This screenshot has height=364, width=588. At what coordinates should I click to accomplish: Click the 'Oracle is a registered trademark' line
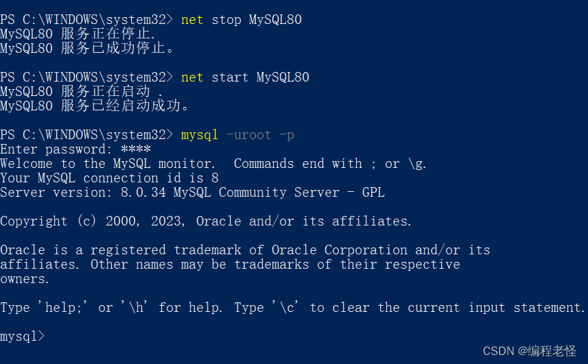245,250
